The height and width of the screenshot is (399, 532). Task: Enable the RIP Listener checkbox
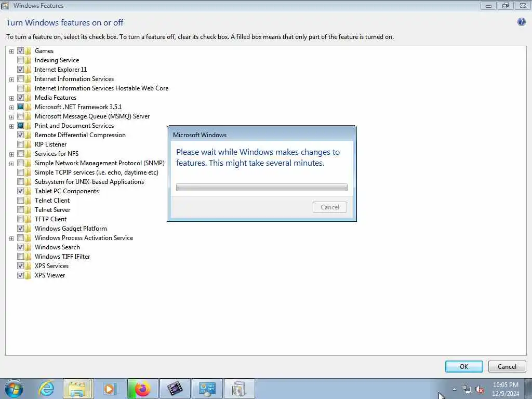(20, 144)
